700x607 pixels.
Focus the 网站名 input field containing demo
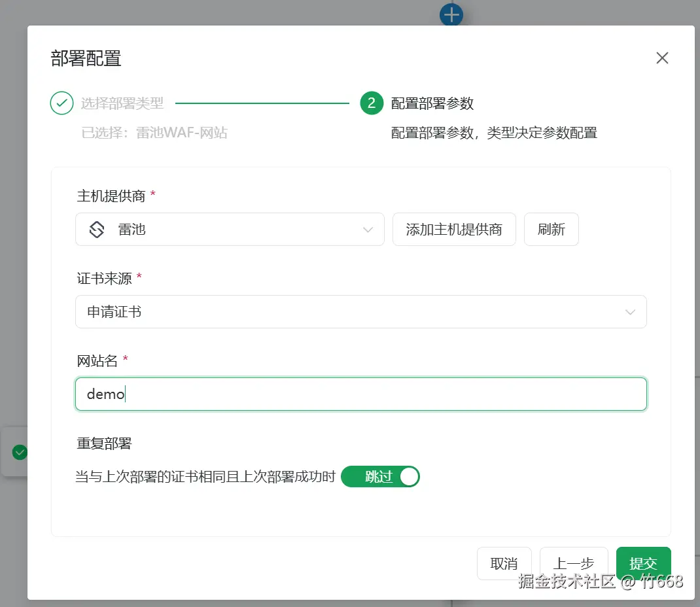360,394
